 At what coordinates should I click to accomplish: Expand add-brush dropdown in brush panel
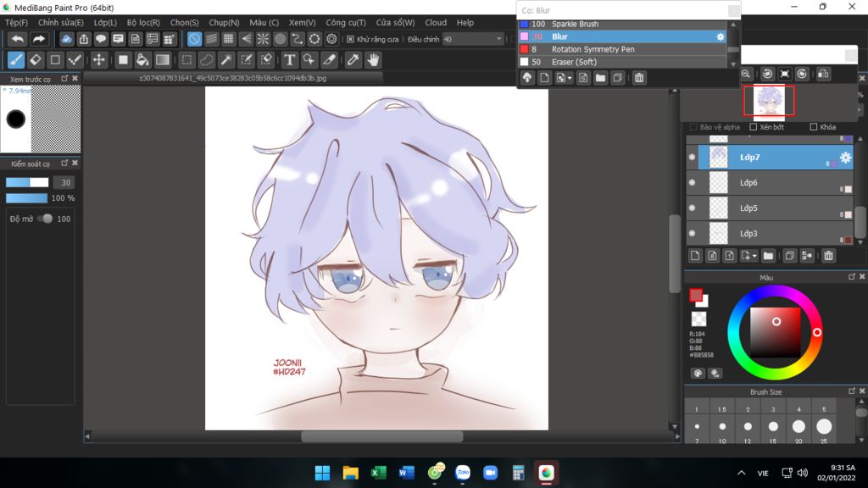[569, 79]
